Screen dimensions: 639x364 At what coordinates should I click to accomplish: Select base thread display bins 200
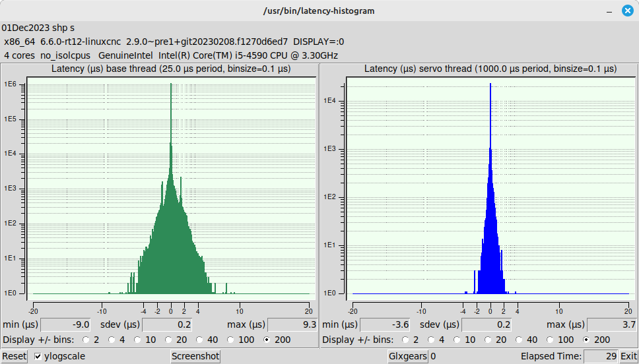click(x=267, y=340)
